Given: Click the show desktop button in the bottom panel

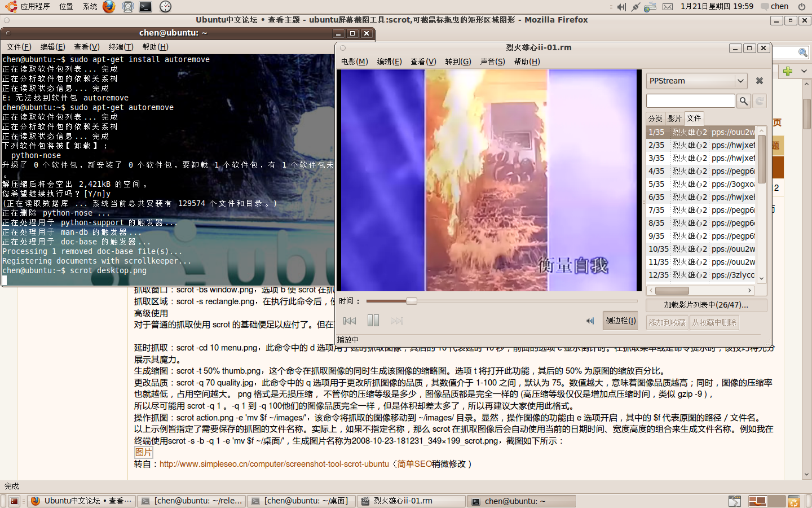Looking at the screenshot, I should coord(14,501).
